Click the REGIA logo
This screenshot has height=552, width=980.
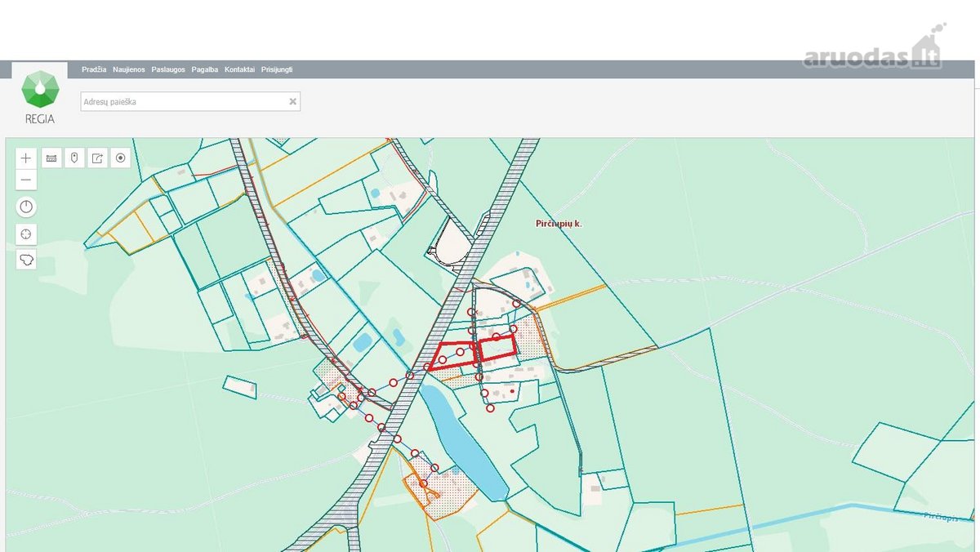pyautogui.click(x=40, y=98)
